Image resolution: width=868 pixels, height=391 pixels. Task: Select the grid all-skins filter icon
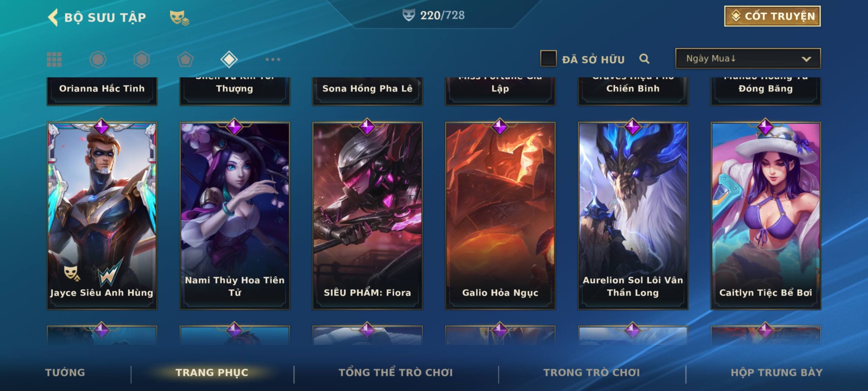54,59
